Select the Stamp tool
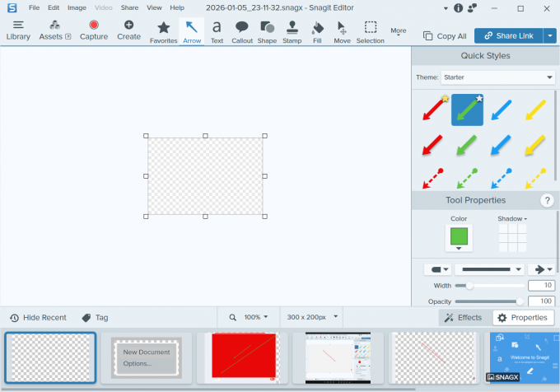The image size is (560, 392). 292,32
